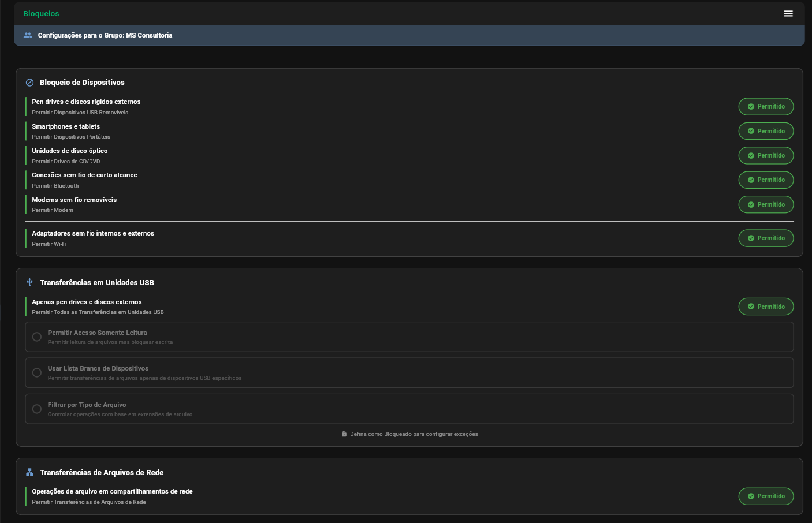Click the text Permitir Dispositivos Portáteis

pyautogui.click(x=71, y=137)
